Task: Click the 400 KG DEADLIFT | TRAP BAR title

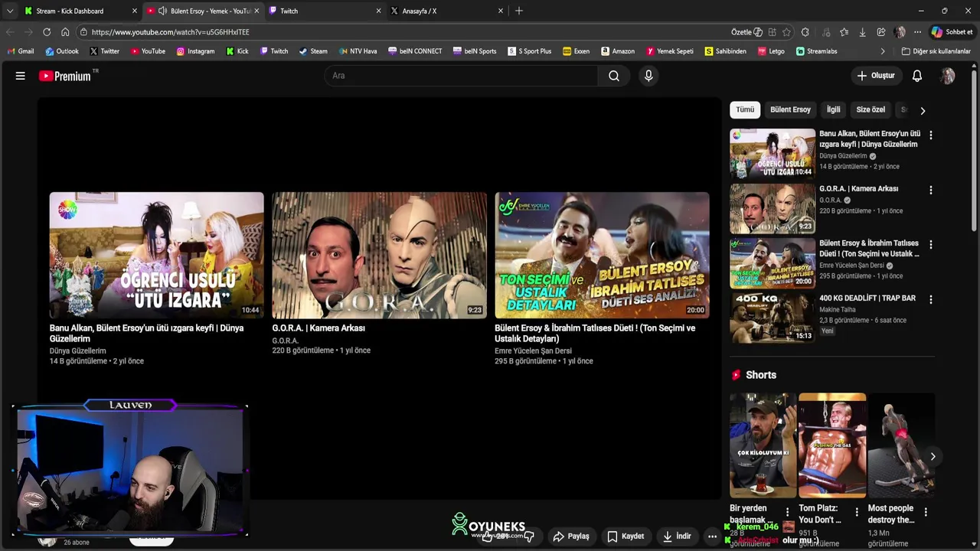Action: [867, 298]
